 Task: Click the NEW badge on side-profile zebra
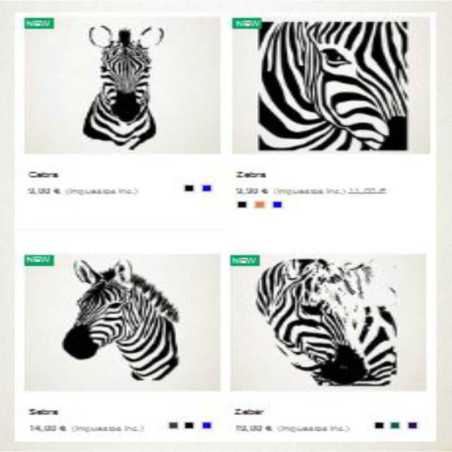tap(39, 260)
